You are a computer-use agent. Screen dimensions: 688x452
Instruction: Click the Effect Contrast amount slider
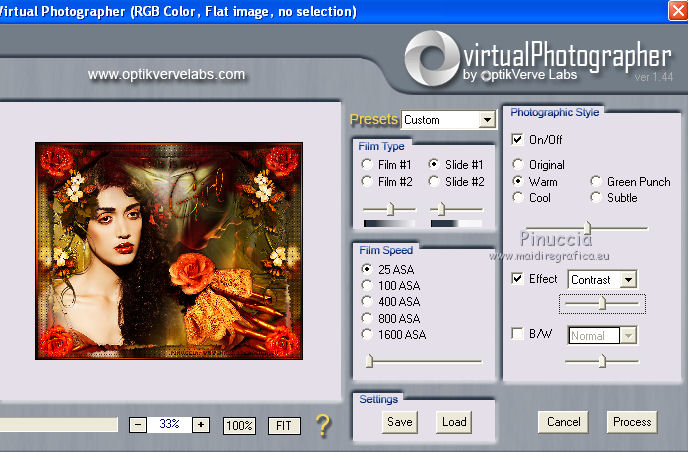pos(602,303)
